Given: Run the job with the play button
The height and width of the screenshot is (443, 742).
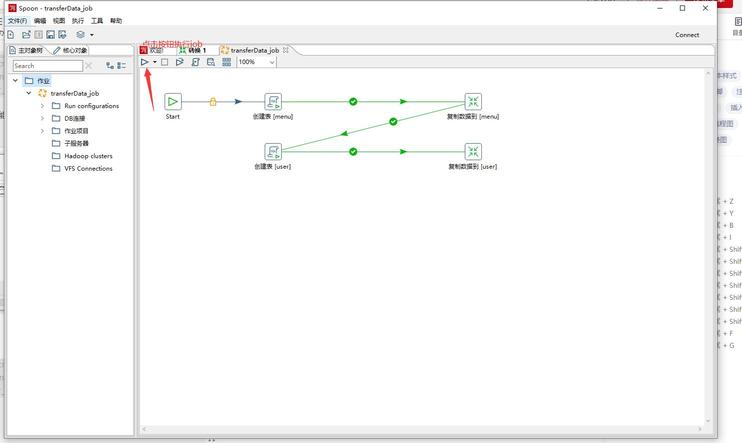Looking at the screenshot, I should pos(145,62).
